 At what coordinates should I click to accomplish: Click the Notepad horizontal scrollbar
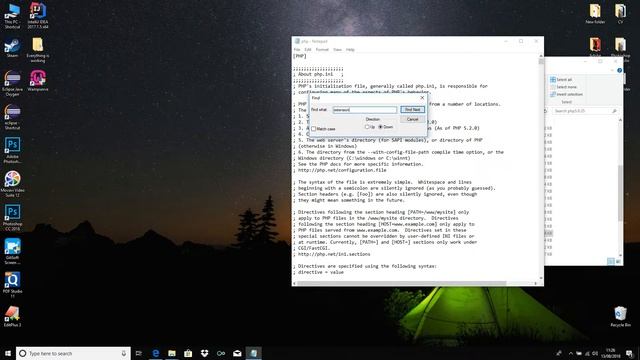pyautogui.click(x=416, y=283)
